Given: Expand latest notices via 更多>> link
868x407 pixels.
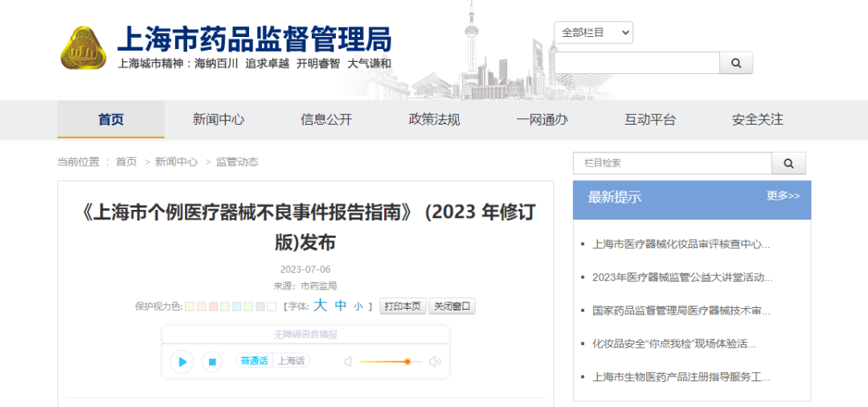Looking at the screenshot, I should (783, 195).
